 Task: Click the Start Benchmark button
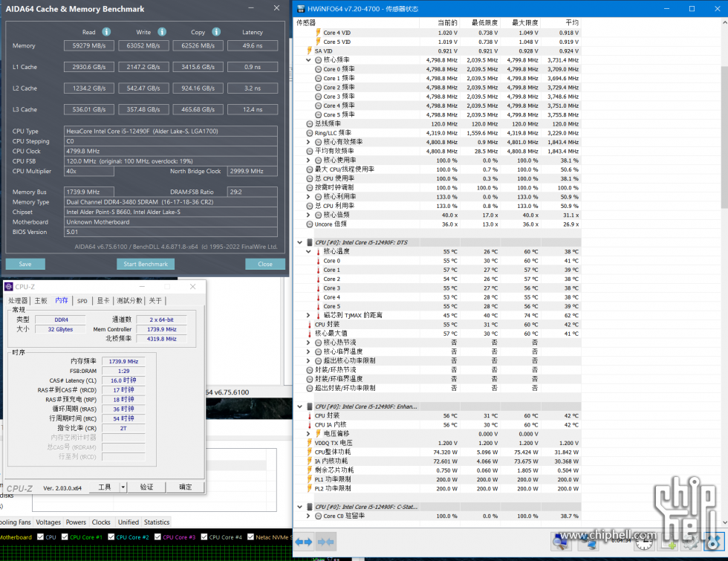(146, 264)
